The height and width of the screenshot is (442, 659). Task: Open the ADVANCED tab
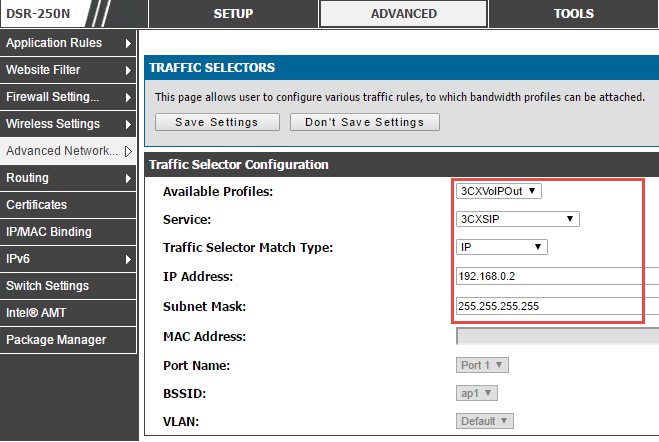click(403, 14)
